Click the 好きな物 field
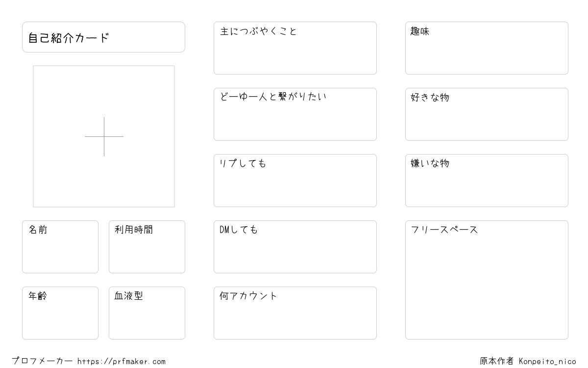Image resolution: width=588 pixels, height=368 pixels. [x=487, y=114]
